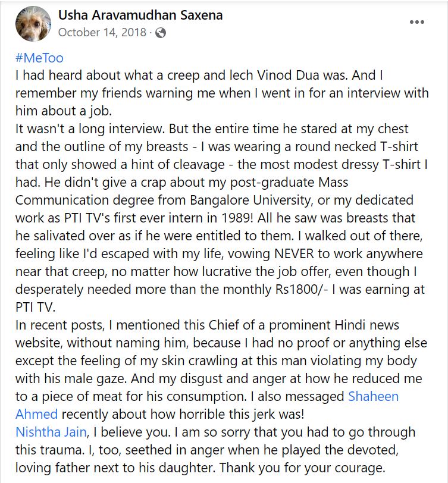Open the three-dot post options menu
The image size is (448, 483).
point(417,22)
